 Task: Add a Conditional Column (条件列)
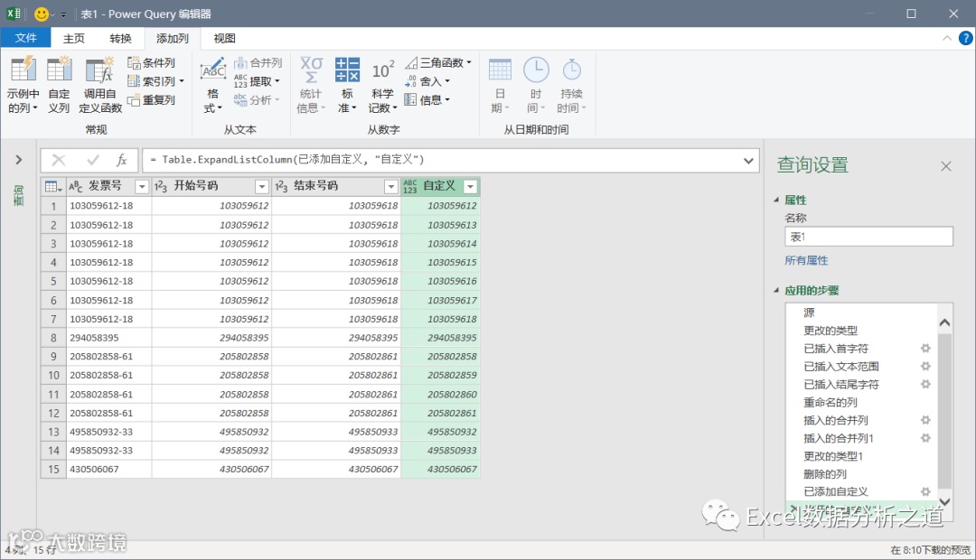pyautogui.click(x=151, y=63)
